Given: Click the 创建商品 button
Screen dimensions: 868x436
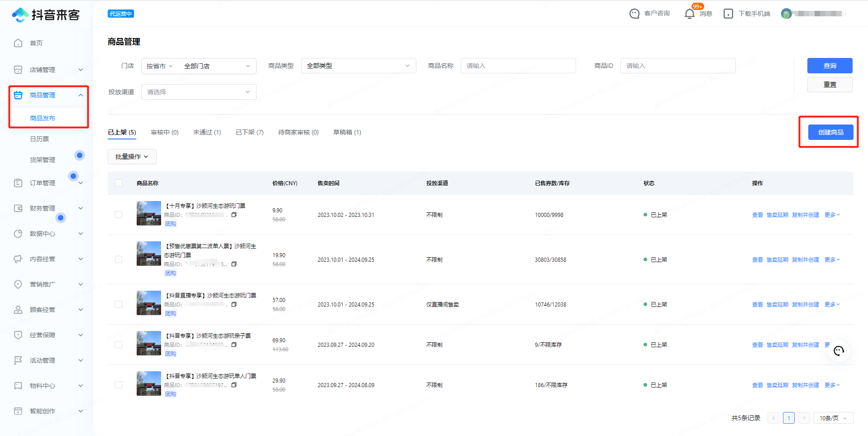Looking at the screenshot, I should (x=830, y=132).
